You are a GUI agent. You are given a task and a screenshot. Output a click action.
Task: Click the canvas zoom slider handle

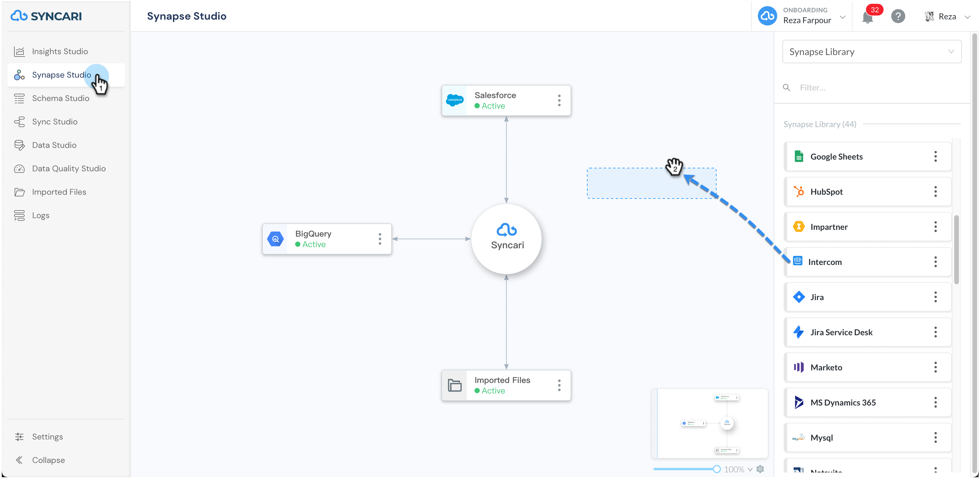pos(716,469)
